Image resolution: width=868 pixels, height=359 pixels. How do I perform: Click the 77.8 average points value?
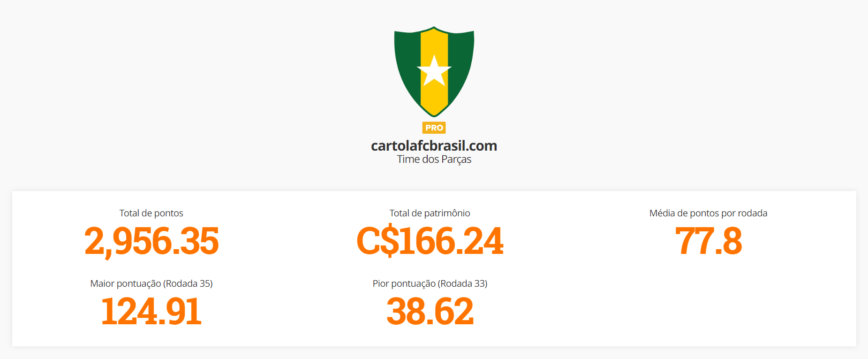[x=708, y=241]
